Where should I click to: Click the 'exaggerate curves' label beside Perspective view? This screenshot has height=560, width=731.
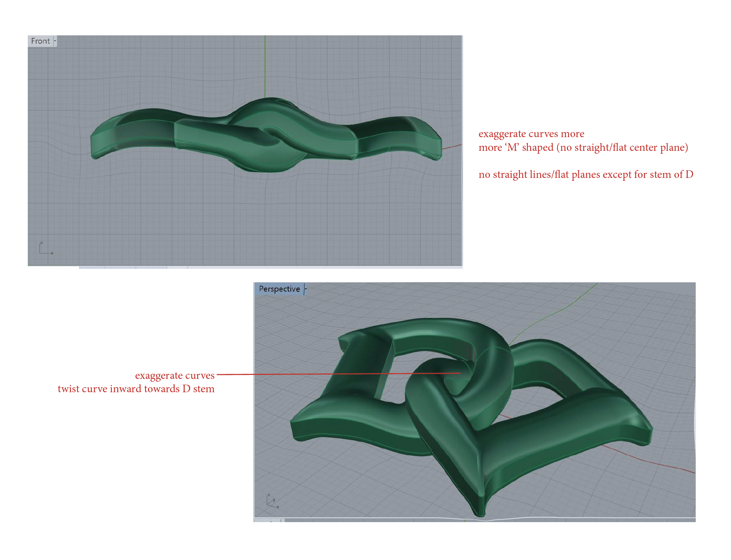(175, 376)
